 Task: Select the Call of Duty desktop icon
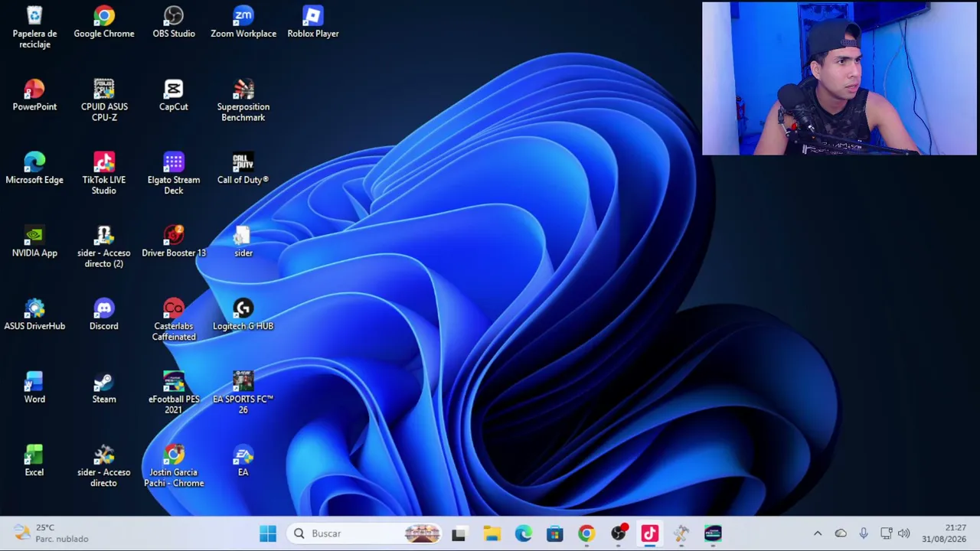pos(243,169)
